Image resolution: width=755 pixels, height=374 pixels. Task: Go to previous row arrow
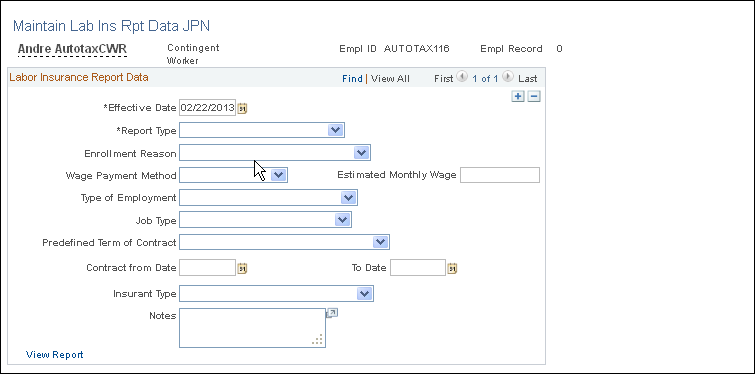click(x=462, y=77)
